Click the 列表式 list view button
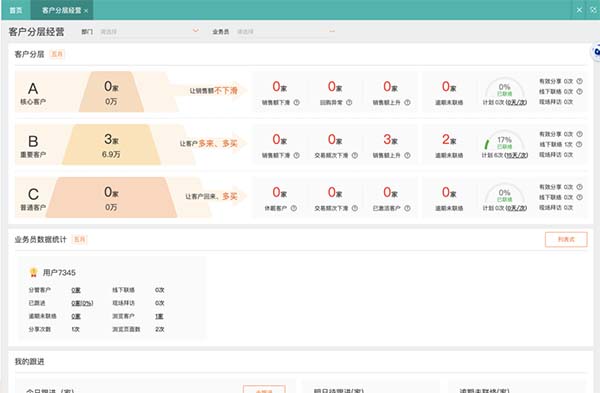Viewport: 600px width, 393px height. 566,240
